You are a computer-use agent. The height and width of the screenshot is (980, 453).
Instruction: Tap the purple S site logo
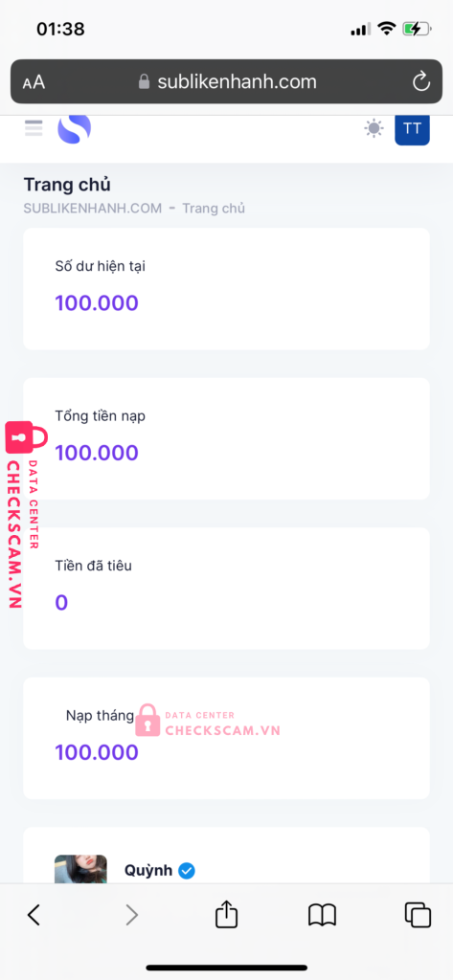(75, 128)
